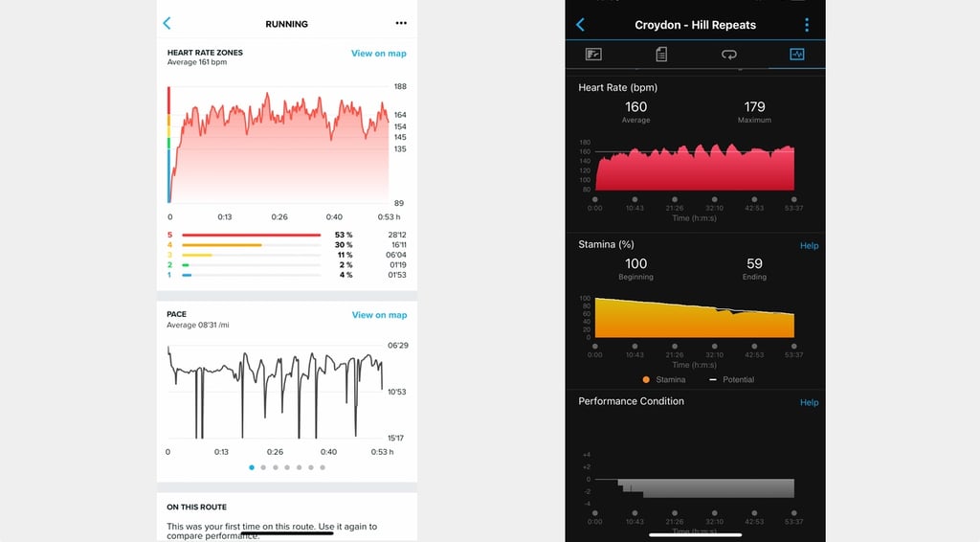Select the charts tab icon
Screen dimensions: 980x542
point(797,55)
